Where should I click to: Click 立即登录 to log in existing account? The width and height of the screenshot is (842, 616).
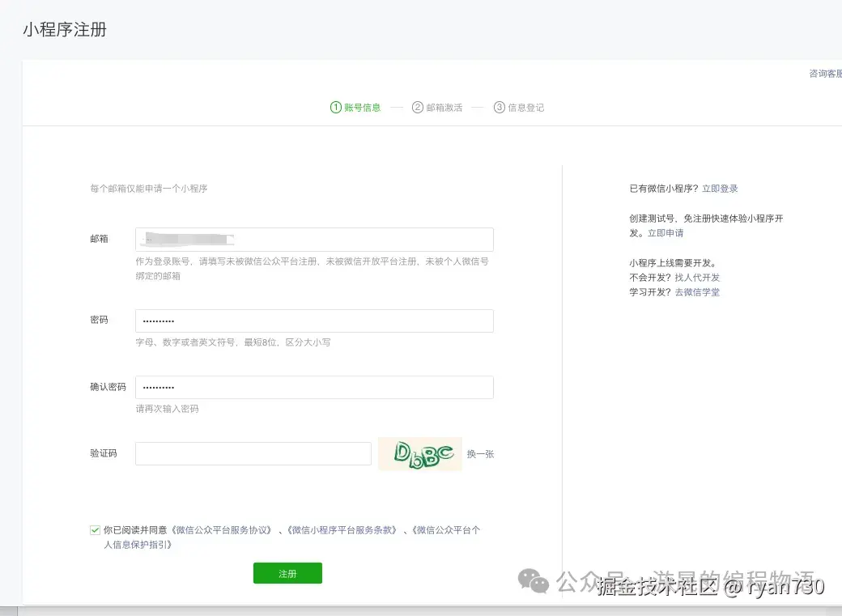click(720, 188)
